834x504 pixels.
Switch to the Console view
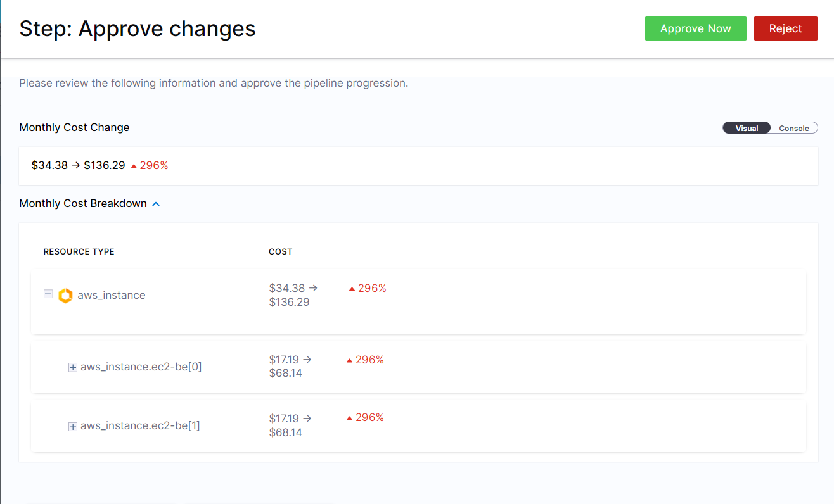[793, 128]
